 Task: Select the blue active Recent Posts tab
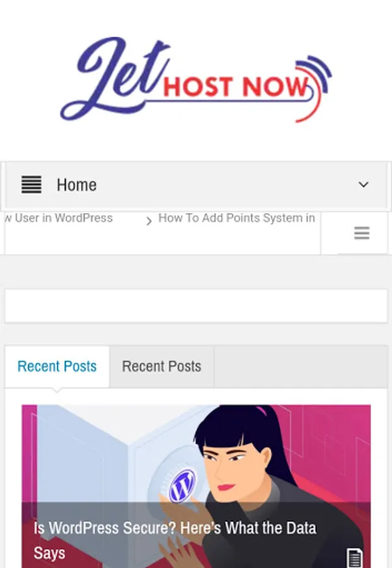pyautogui.click(x=57, y=367)
